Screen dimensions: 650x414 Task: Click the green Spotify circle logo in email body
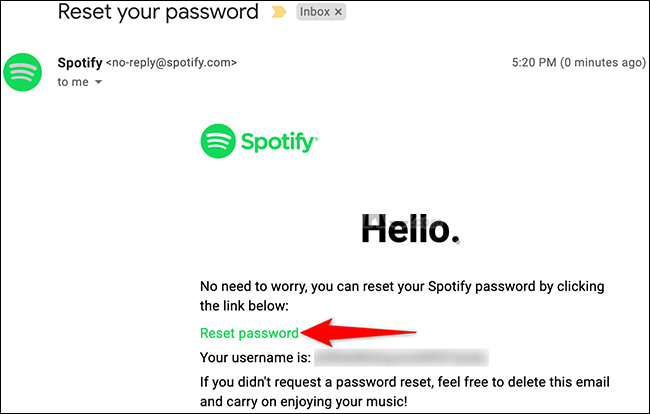(x=218, y=141)
